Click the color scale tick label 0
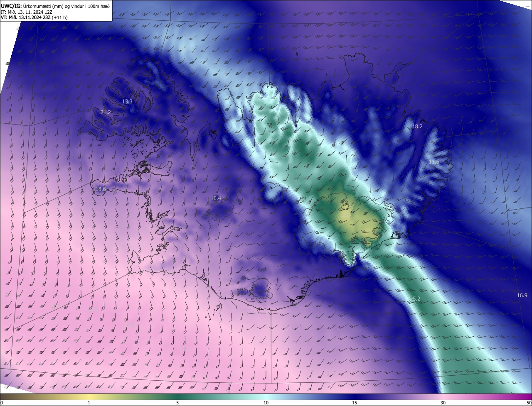 [x=2, y=403]
